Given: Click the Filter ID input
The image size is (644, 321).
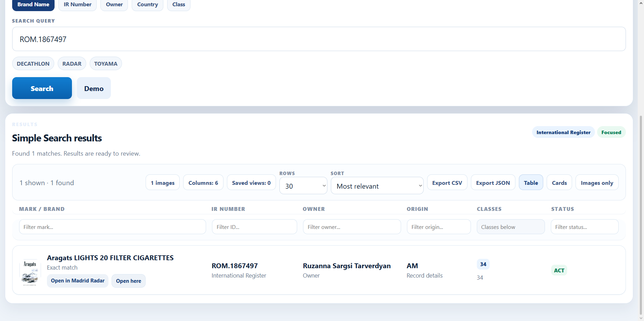Looking at the screenshot, I should pos(254,227).
